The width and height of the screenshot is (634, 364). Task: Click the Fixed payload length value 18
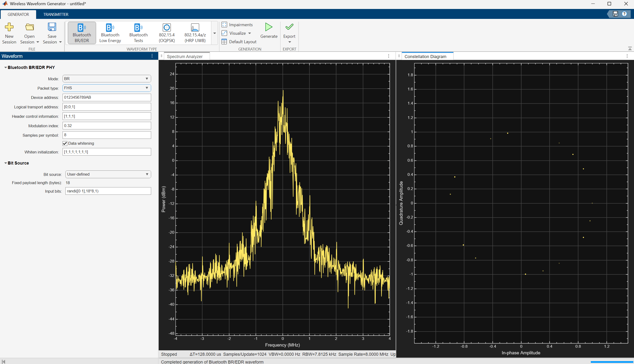pyautogui.click(x=68, y=183)
